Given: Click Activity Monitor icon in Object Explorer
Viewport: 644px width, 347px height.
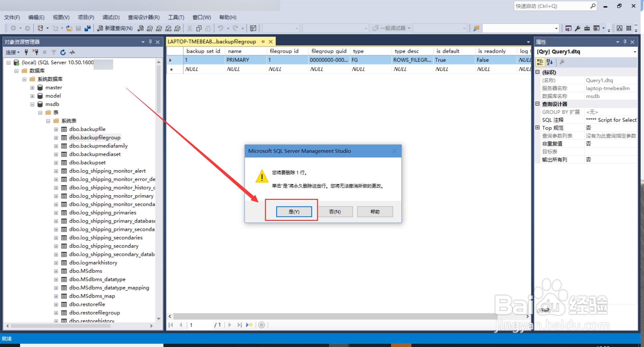Looking at the screenshot, I should point(72,52).
